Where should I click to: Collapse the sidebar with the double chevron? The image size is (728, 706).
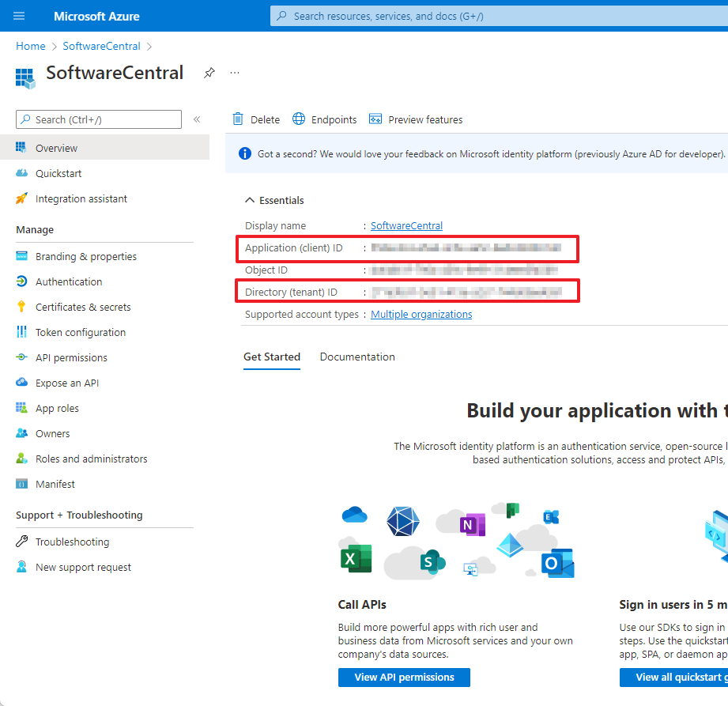[197, 119]
